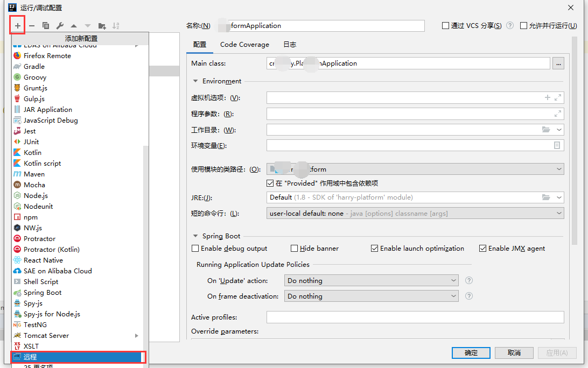Switch to Code Coverage tab
588x368 pixels.
(x=244, y=45)
